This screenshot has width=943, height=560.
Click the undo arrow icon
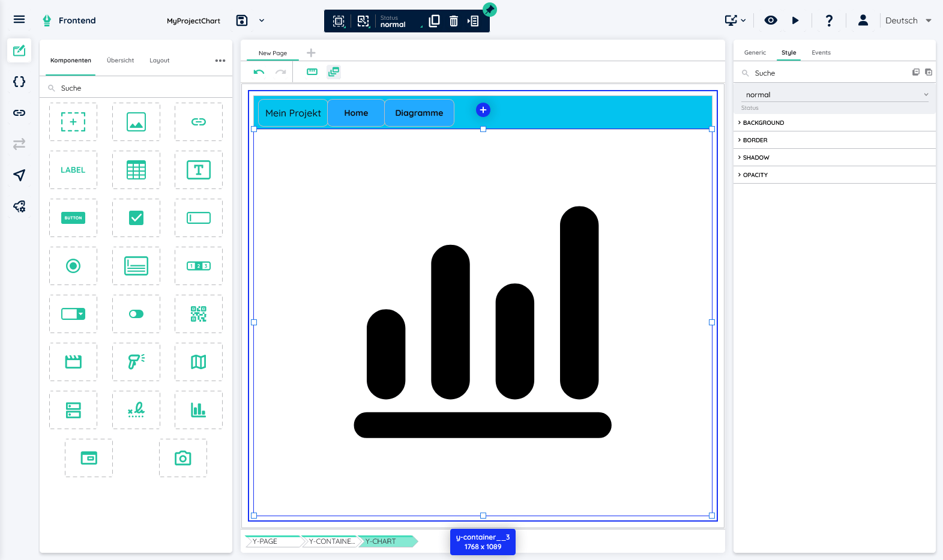(259, 72)
